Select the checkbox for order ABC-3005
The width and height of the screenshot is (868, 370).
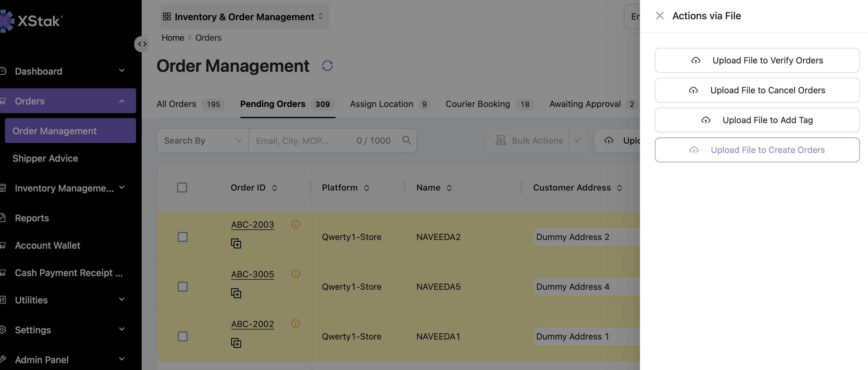click(x=183, y=287)
